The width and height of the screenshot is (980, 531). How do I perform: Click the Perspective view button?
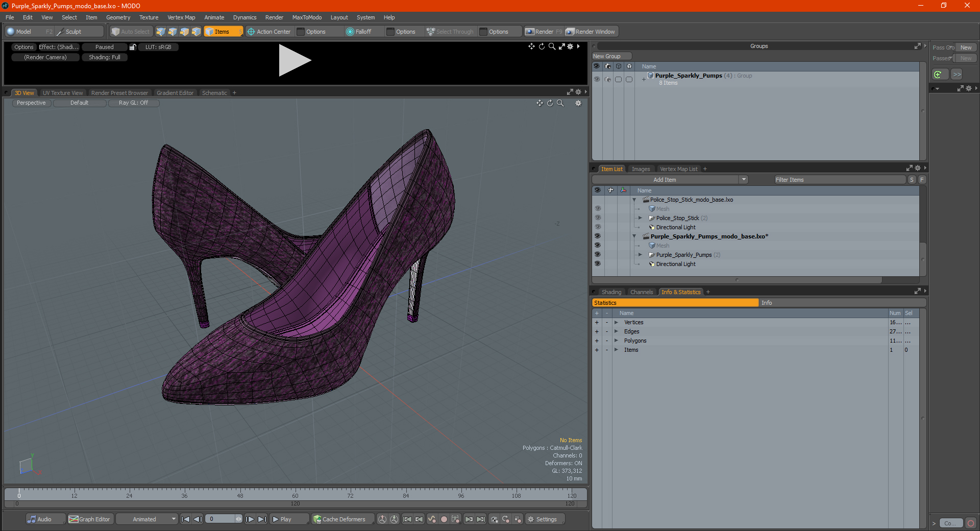point(31,103)
